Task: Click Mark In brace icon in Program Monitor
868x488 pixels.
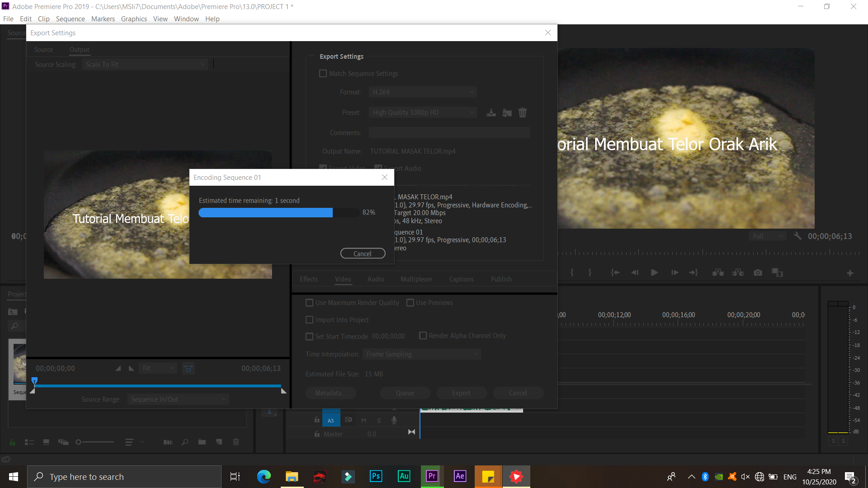Action: (572, 272)
